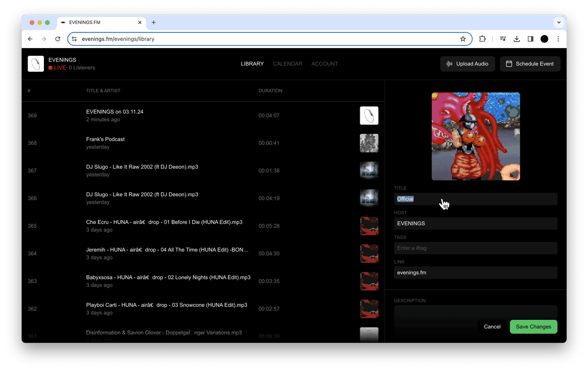Click row number 369
Image resolution: width=588 pixels, height=371 pixels.
click(32, 116)
